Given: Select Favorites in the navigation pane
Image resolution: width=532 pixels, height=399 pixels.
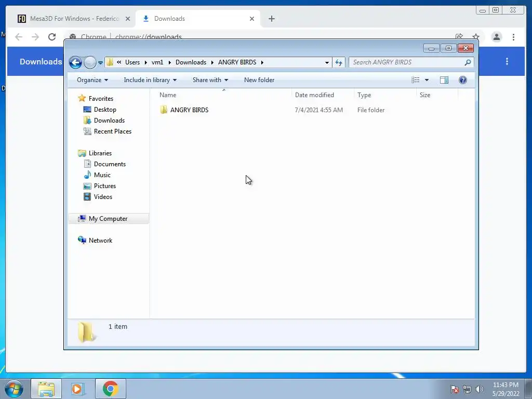Looking at the screenshot, I should pos(101,99).
